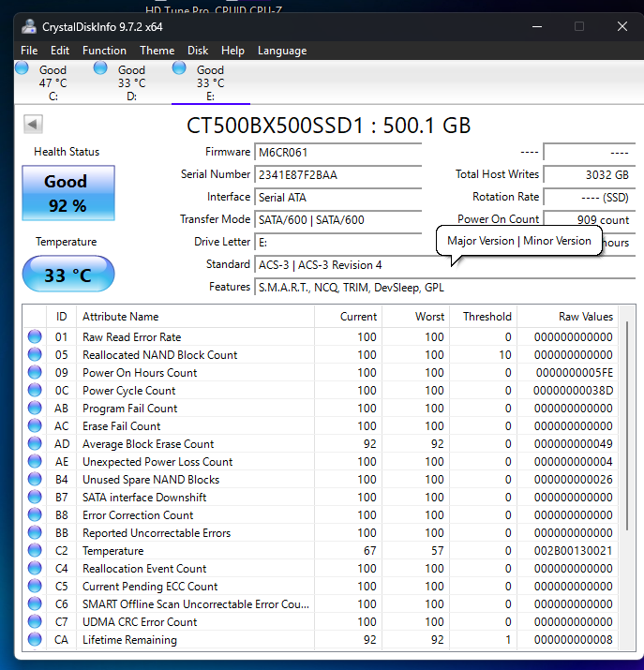Click the status icon for Average Block Erase Count
The width and height of the screenshot is (644, 670).
tap(35, 443)
